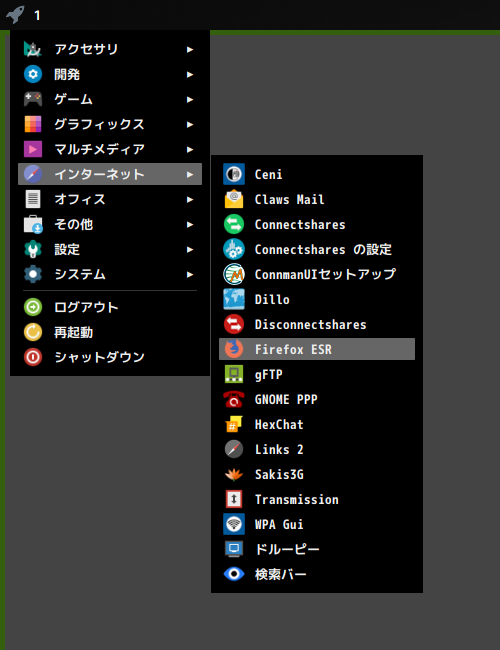The height and width of the screenshot is (650, 500).
Task: Click the シャットダウン red power icon
Action: pos(33,357)
